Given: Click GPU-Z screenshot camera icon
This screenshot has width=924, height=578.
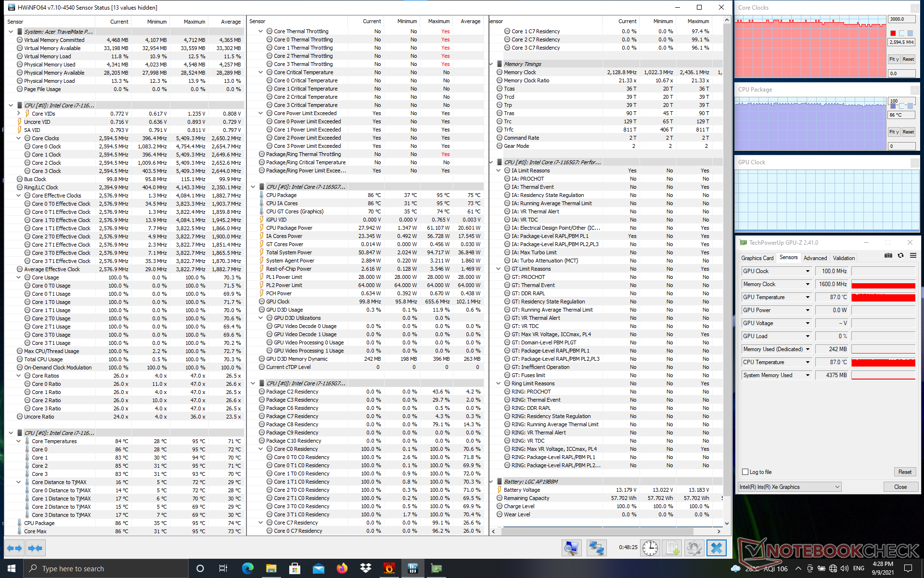Looking at the screenshot, I should pyautogui.click(x=888, y=256).
